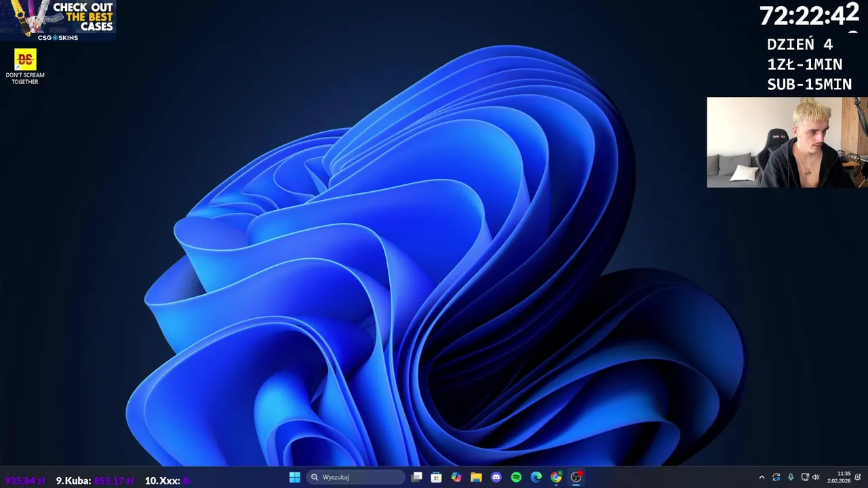Open Discord from the taskbar
Screen dimensions: 868x488
click(496, 477)
